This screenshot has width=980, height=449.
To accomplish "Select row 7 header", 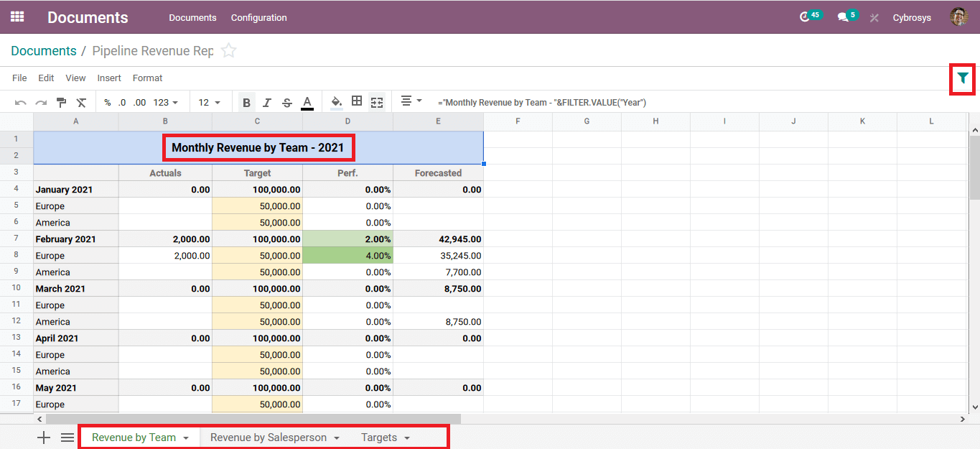I will [17, 239].
